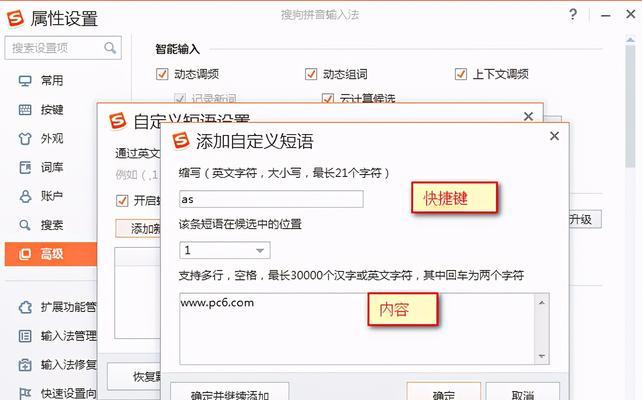Open help via the question mark icon

pyautogui.click(x=573, y=15)
